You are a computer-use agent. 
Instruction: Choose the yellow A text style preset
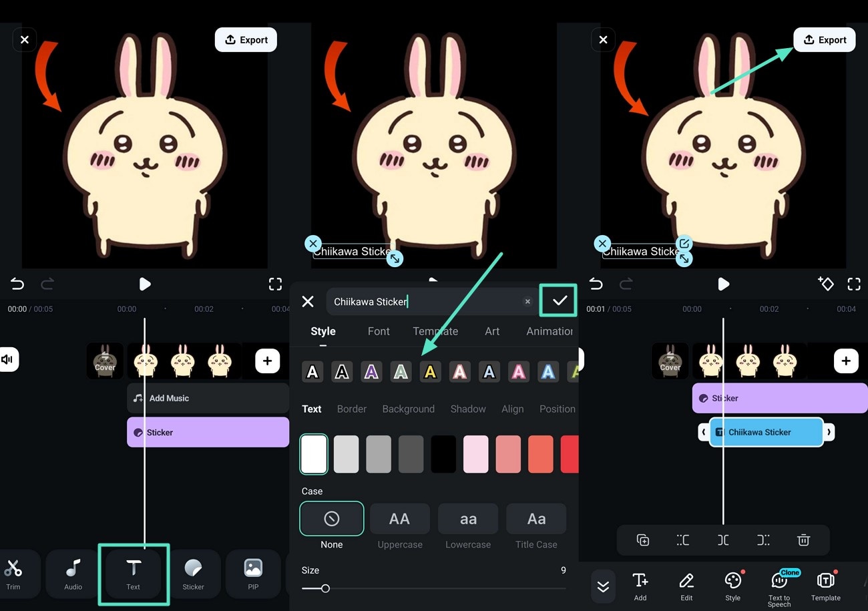[430, 372]
